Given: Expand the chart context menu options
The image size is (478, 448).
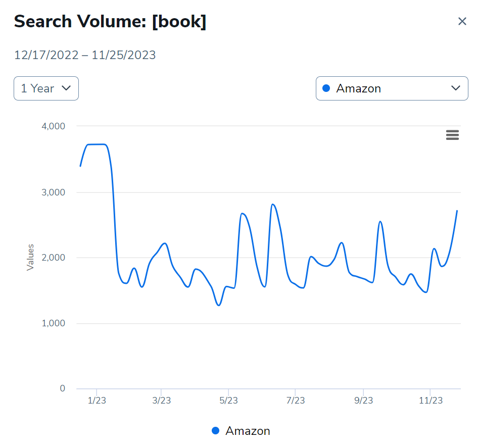Looking at the screenshot, I should (x=452, y=135).
